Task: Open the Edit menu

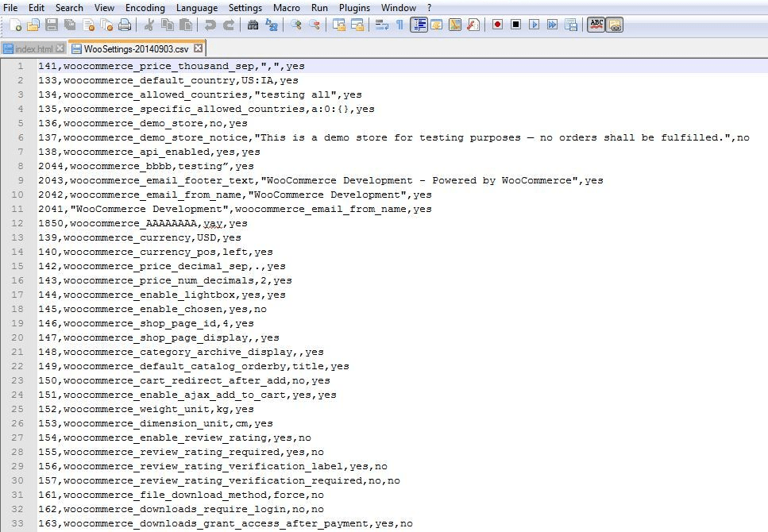Action: (x=37, y=8)
